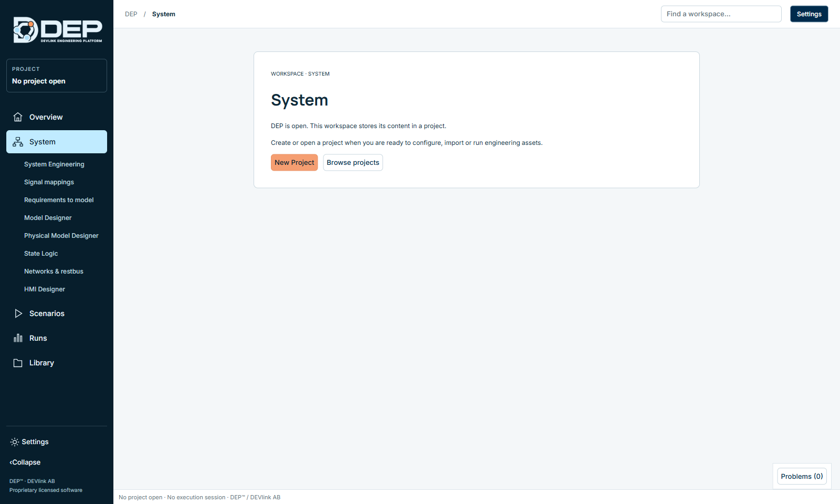
Task: Open the Problems (0) panel
Action: 802,477
